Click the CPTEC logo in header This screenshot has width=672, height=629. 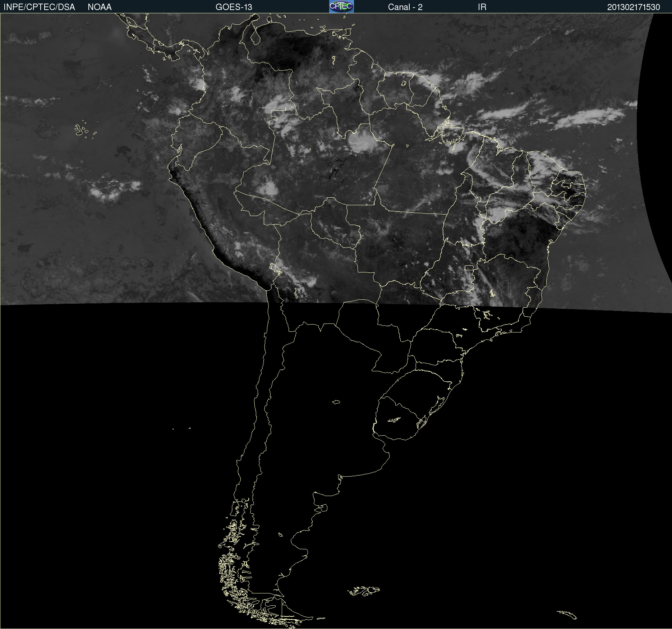[x=341, y=6]
